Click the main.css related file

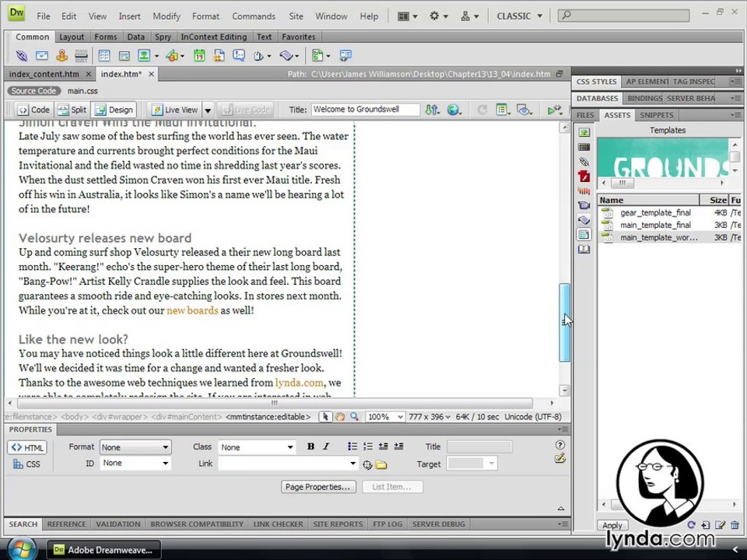tap(82, 91)
